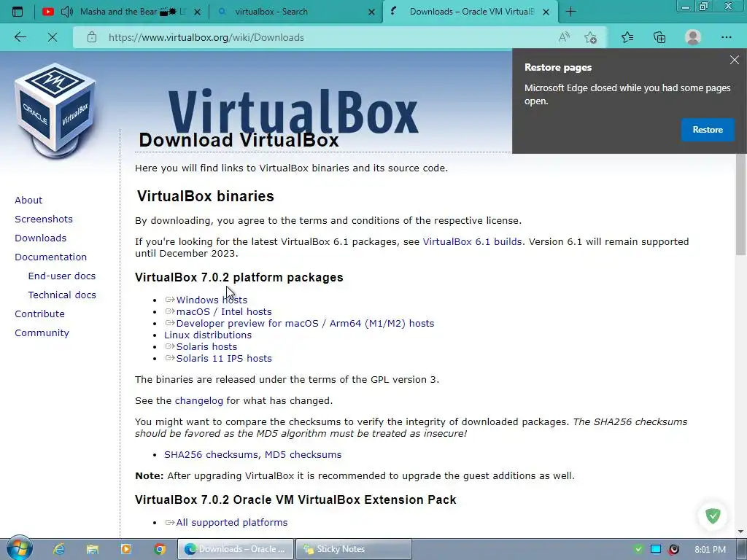This screenshot has height=560, width=747.
Task: Open the Community sidebar link
Action: pos(42,332)
